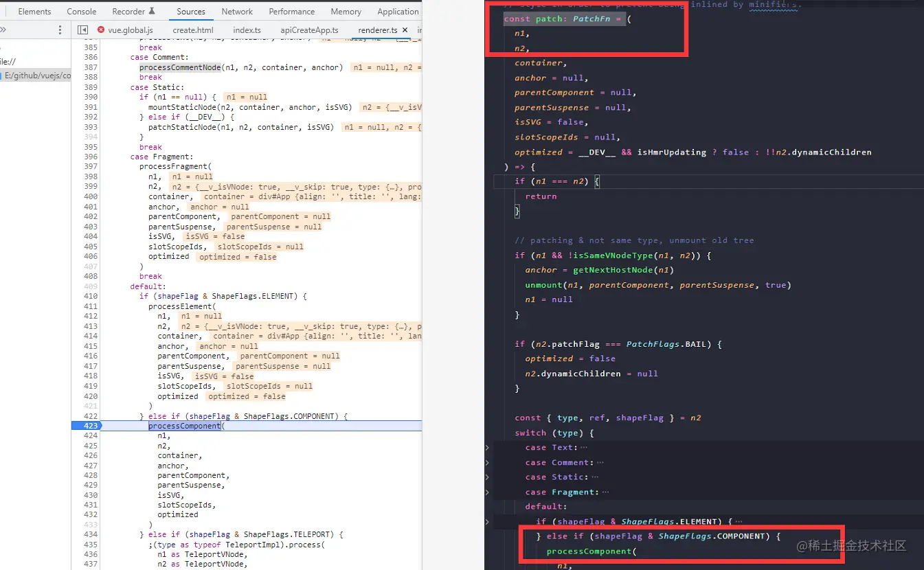Viewport: 924px width, 570px height.
Task: Click 'return' statement in the dark editor
Action: 541,196
